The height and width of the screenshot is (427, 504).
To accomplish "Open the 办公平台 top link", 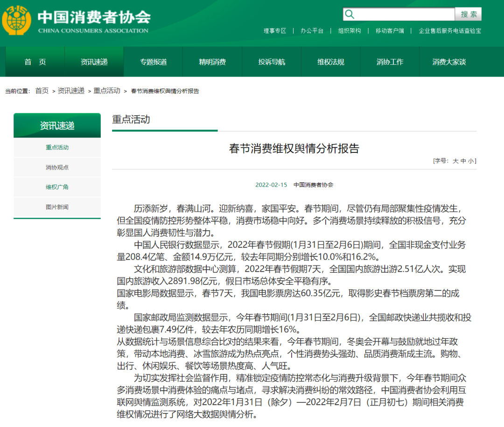I will 312,31.
